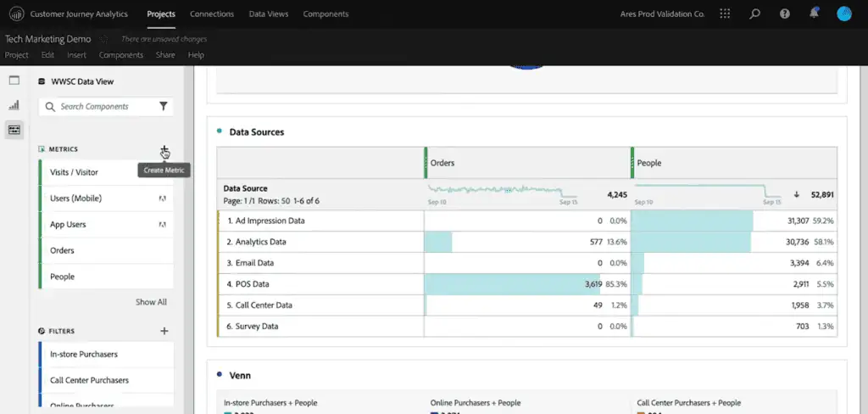Click the WWSC Data View database icon
Image resolution: width=868 pixels, height=414 pixels.
coord(41,81)
